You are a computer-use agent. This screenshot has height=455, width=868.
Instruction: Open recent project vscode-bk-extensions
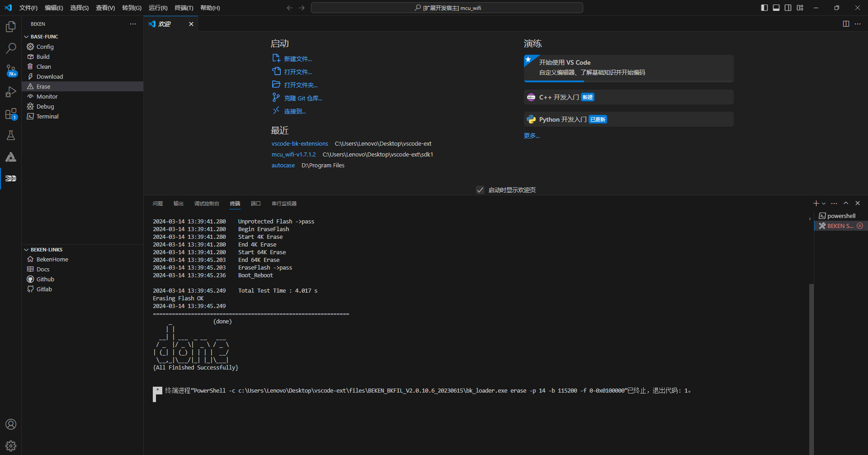(300, 143)
